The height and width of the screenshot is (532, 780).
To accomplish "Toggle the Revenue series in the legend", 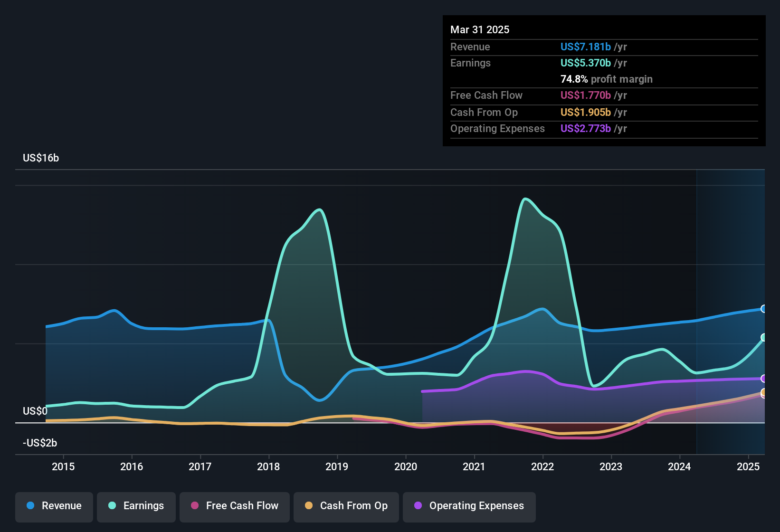I will coord(54,506).
